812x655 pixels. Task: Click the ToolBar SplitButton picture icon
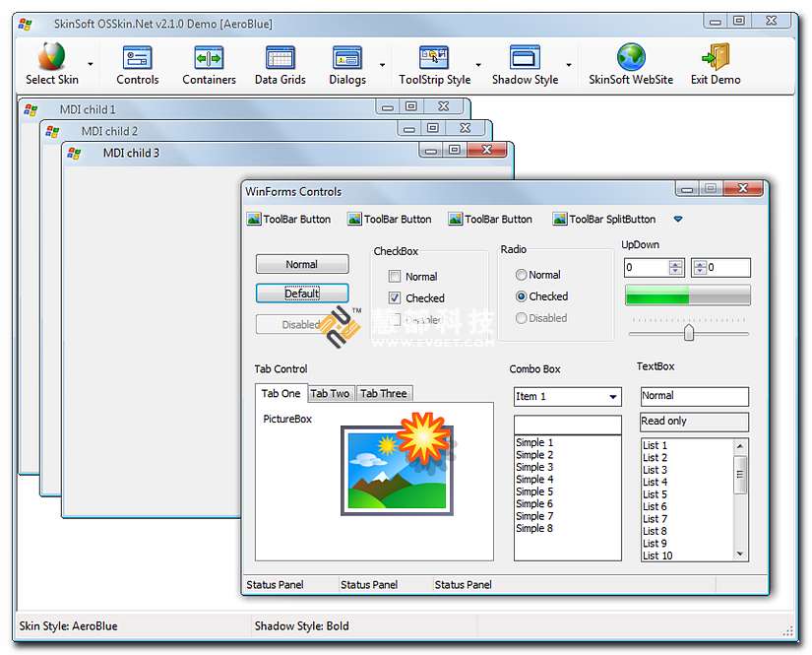click(560, 219)
